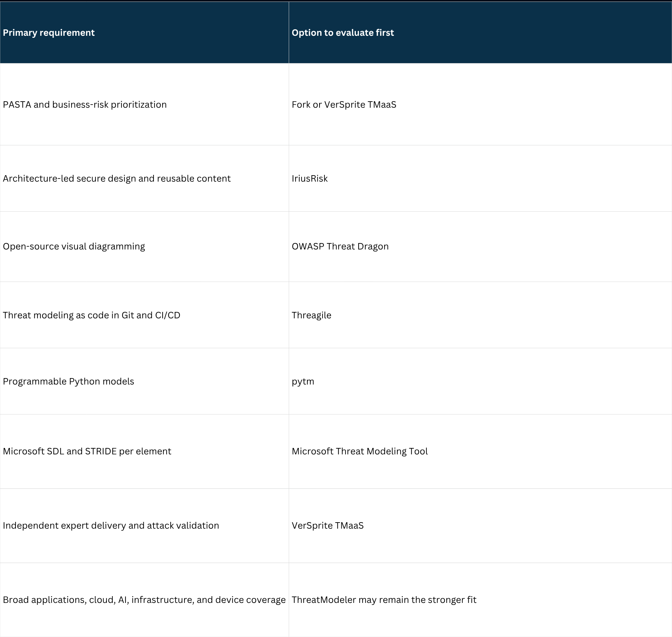
Task: Click 'Broad applications, cloud, AI, infrastructure' cell
Action: pyautogui.click(x=144, y=600)
